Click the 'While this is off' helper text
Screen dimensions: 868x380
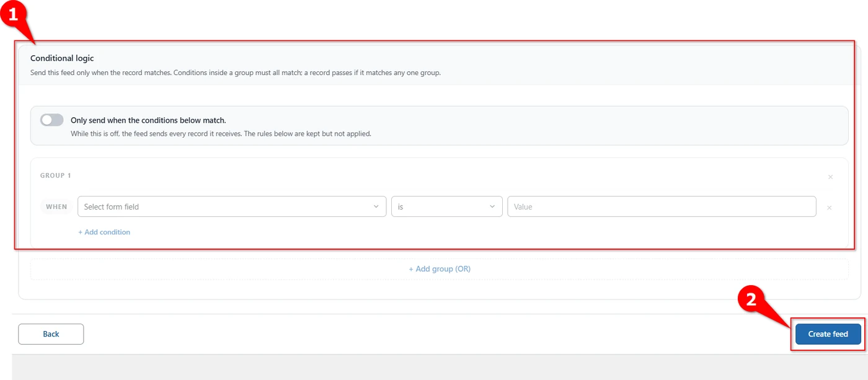(221, 133)
